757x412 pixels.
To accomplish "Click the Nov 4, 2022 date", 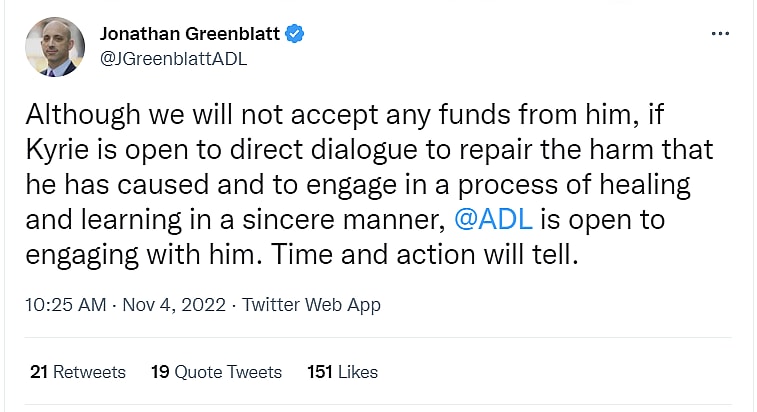I will point(176,304).
